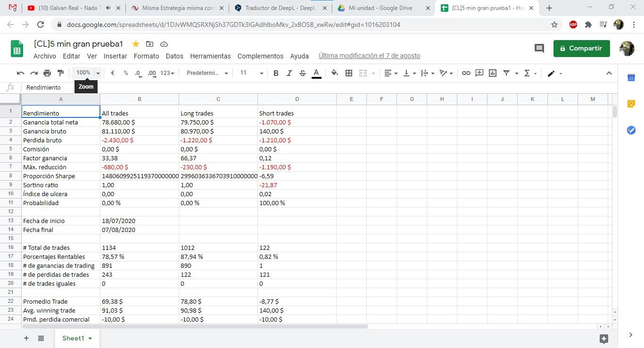Click inside the formula bar input

(321, 87)
